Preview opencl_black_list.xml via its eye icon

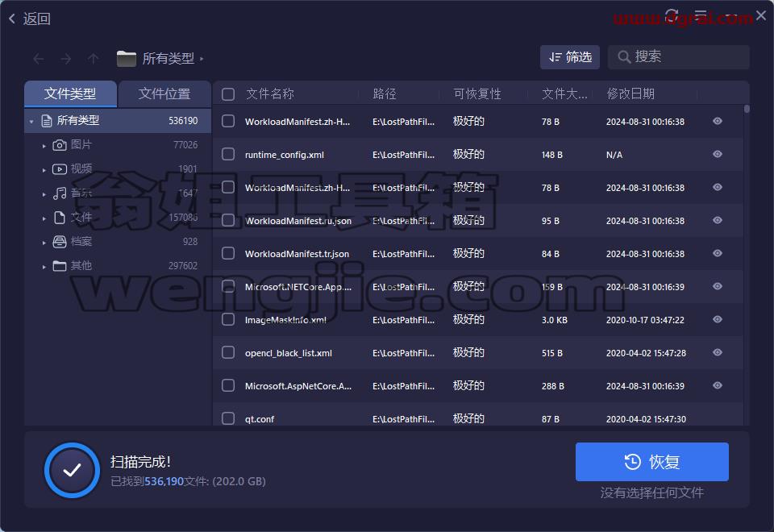click(718, 352)
